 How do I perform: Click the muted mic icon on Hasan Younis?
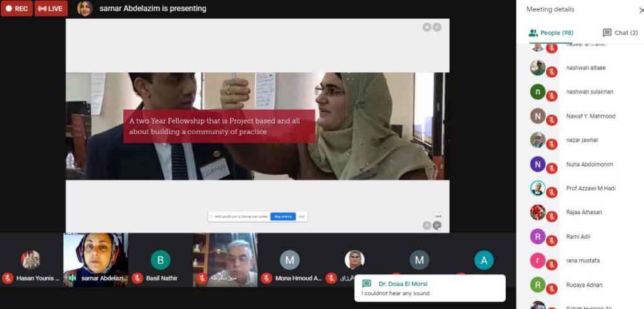(8, 278)
